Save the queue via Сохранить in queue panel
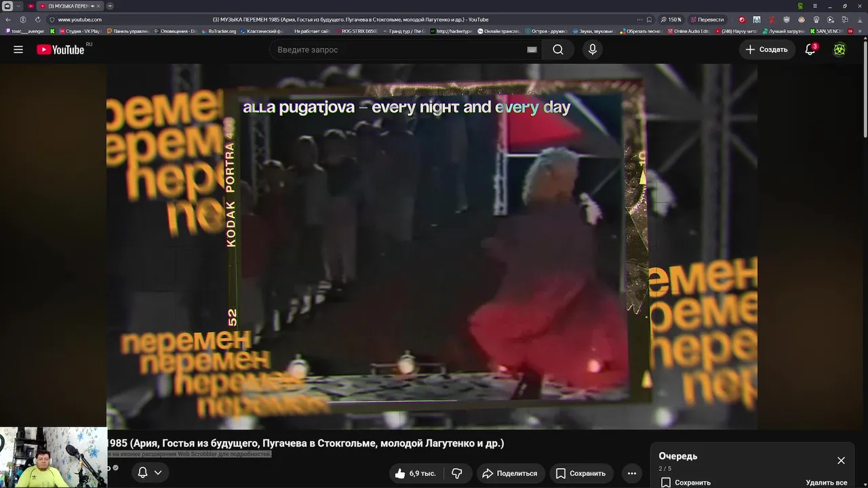The image size is (868, 488). (x=686, y=483)
